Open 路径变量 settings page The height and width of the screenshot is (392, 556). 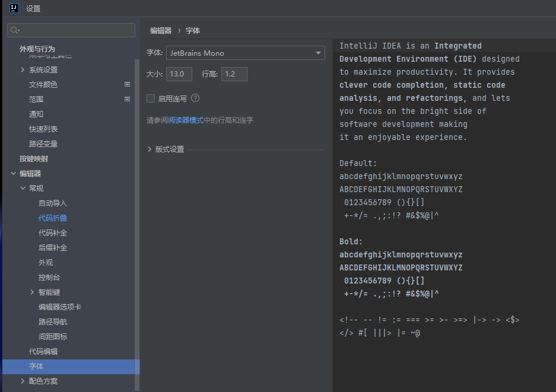tap(43, 144)
